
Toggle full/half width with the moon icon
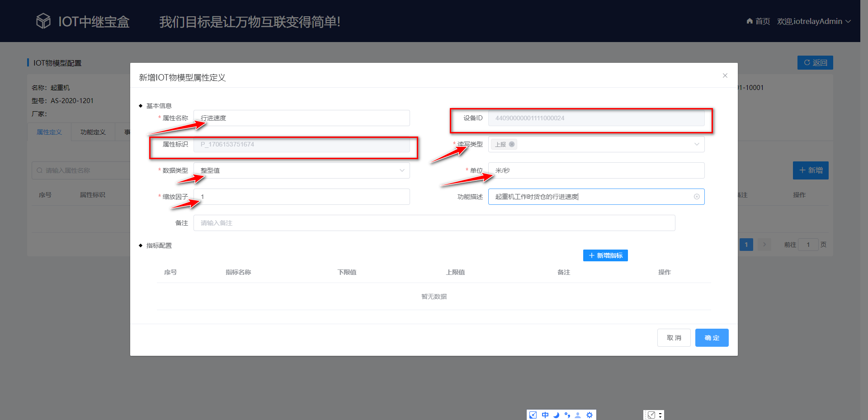pyautogui.click(x=556, y=415)
